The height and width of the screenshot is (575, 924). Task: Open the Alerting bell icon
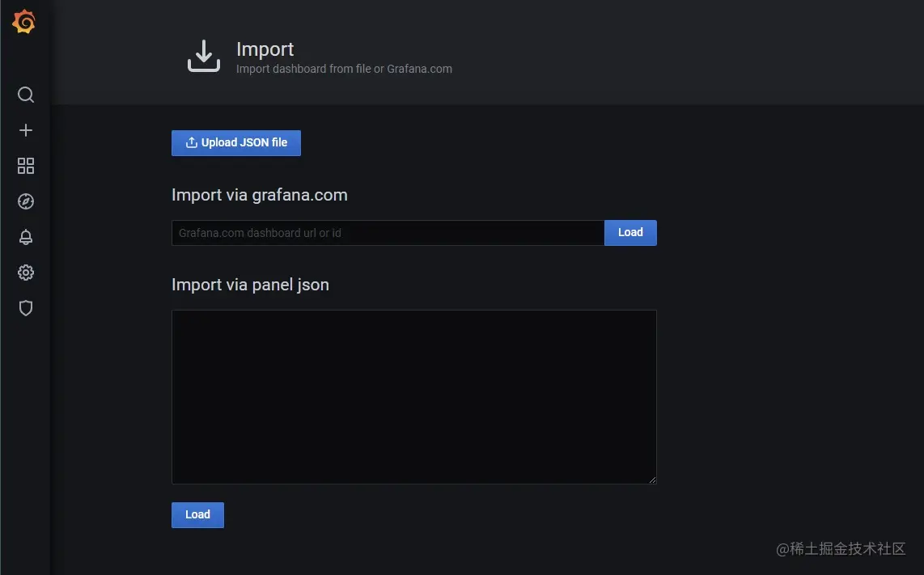point(25,237)
